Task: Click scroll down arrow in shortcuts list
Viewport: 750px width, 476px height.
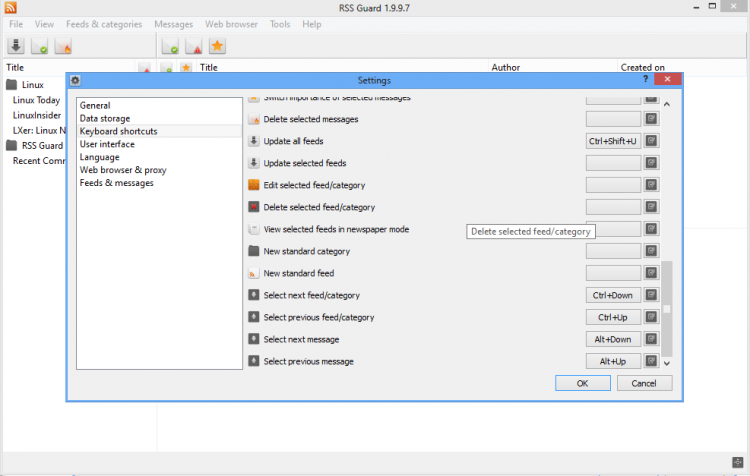Action: click(x=667, y=364)
